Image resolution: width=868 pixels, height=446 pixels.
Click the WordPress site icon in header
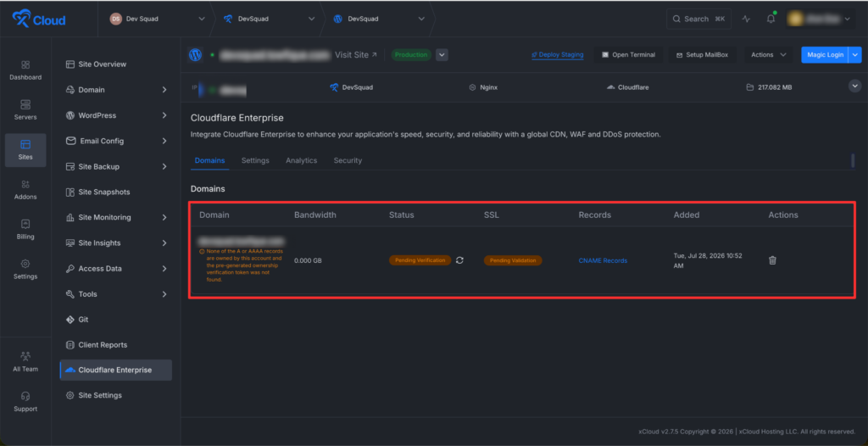pyautogui.click(x=196, y=55)
